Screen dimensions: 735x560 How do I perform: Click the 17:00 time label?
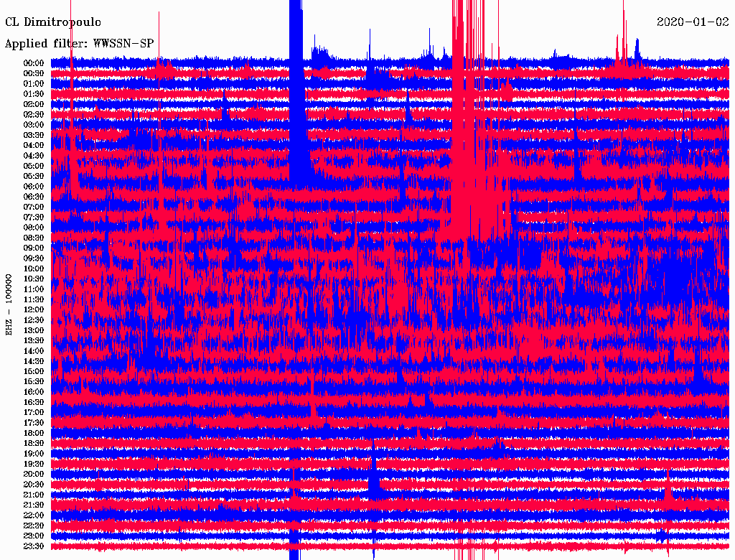coord(34,412)
